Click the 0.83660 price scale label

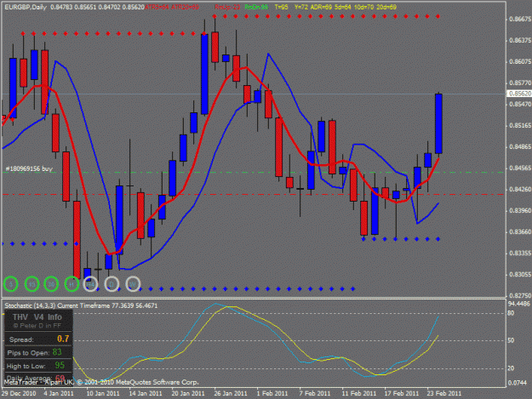[520, 232]
